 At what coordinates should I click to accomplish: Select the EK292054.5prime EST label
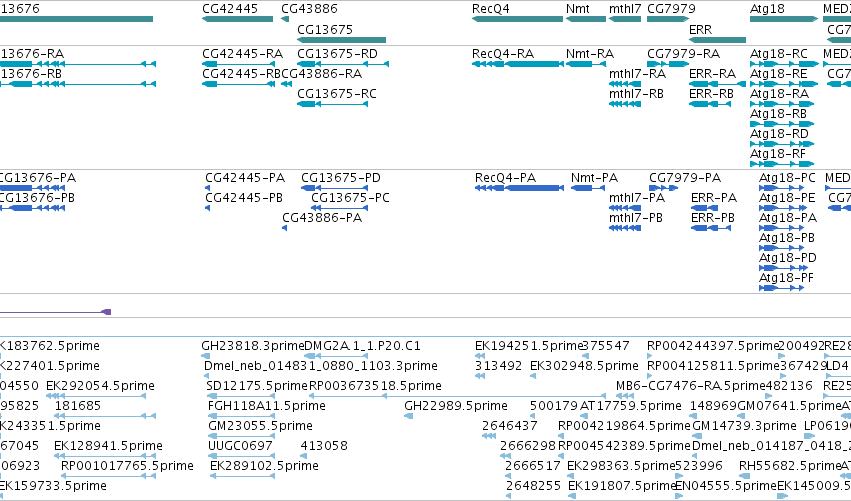[x=100, y=386]
